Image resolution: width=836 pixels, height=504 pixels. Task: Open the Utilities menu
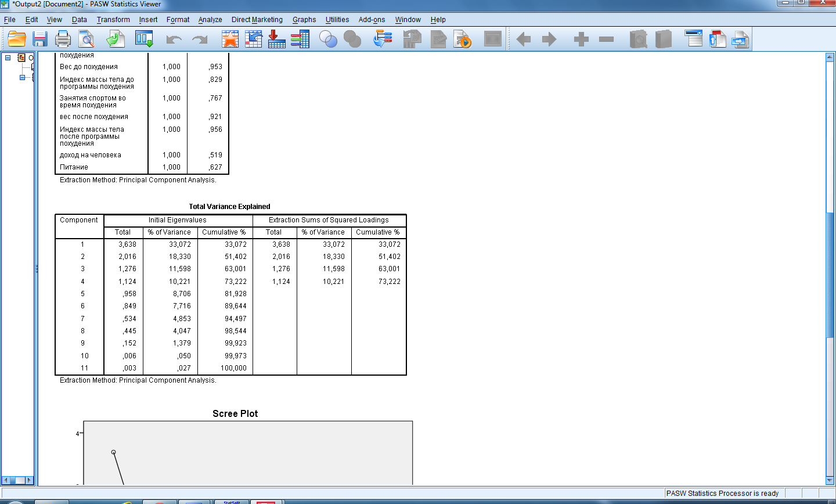coord(337,20)
